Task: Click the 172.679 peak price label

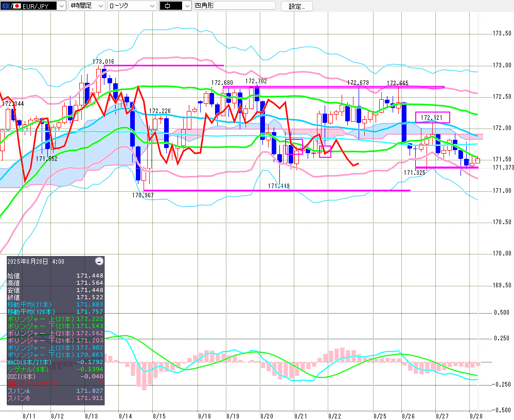Action: [358, 83]
